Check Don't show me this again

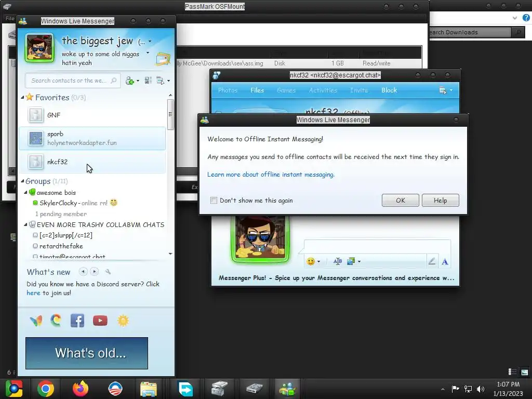point(214,201)
